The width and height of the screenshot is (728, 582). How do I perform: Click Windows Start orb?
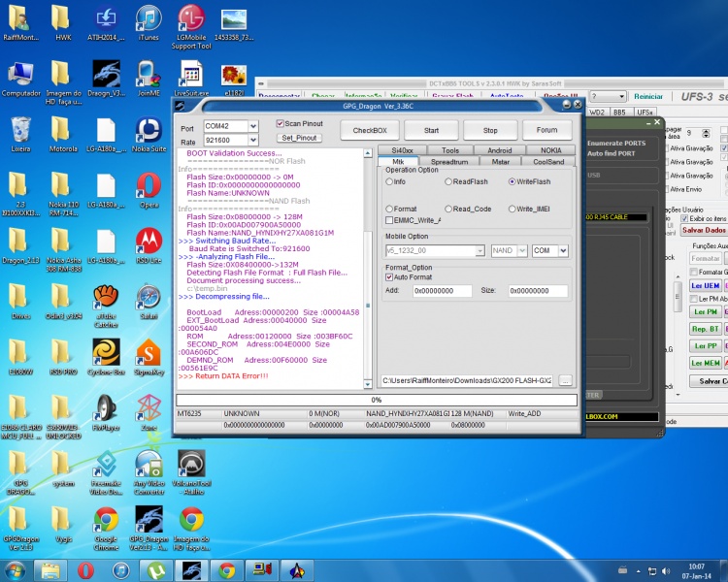pyautogui.click(x=15, y=570)
